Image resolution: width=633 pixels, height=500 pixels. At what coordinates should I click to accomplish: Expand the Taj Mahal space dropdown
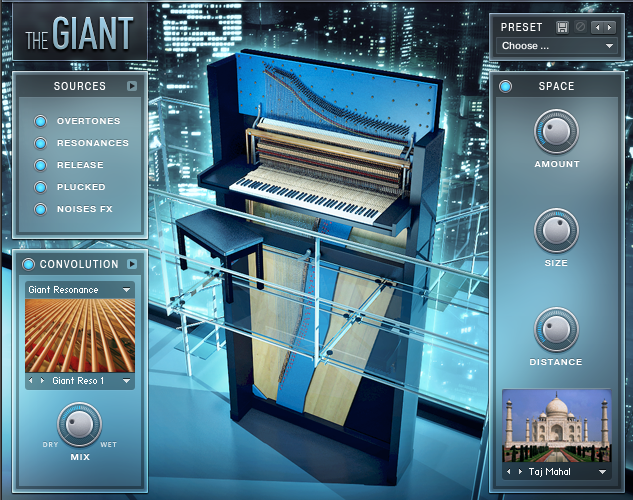(602, 471)
